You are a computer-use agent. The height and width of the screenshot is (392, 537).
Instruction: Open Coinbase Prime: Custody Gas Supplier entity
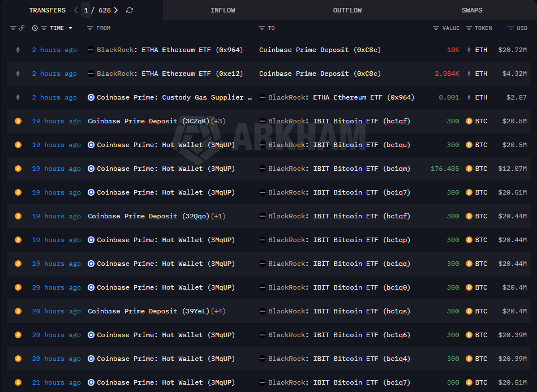(x=174, y=97)
